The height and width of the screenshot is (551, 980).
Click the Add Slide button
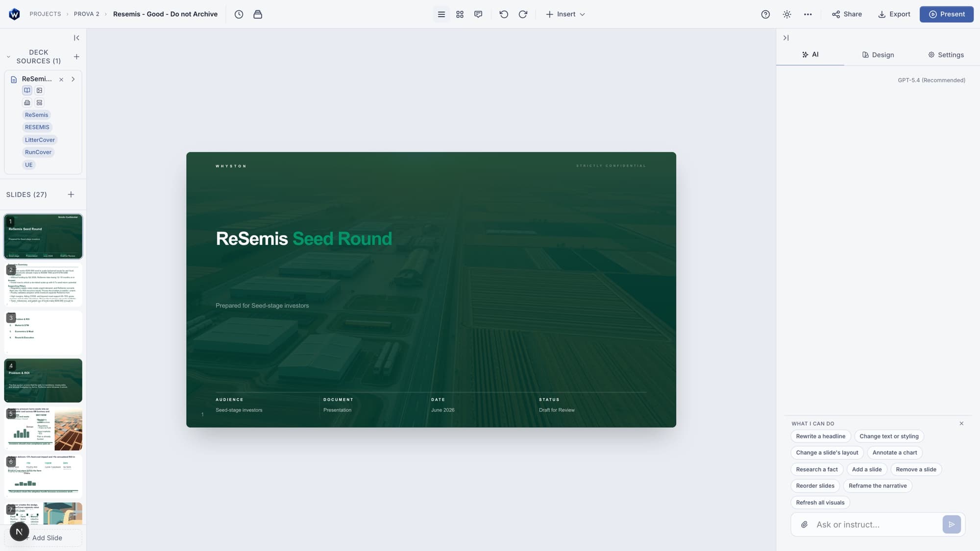(x=43, y=538)
